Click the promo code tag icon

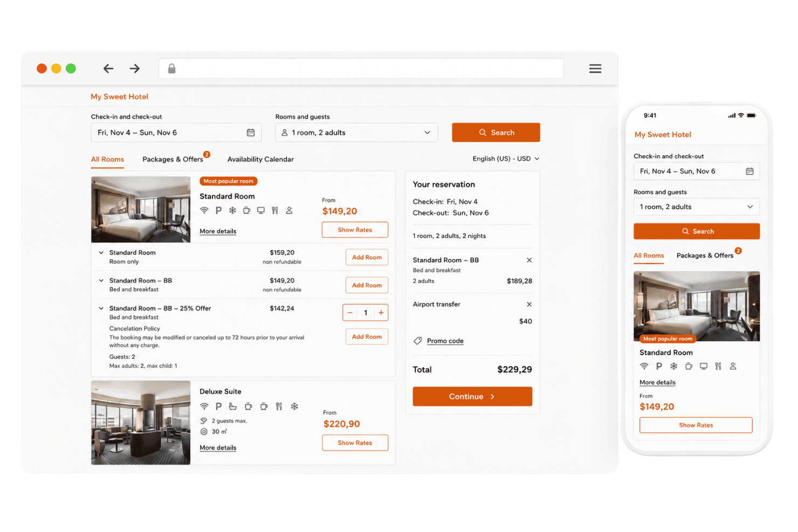click(x=417, y=341)
